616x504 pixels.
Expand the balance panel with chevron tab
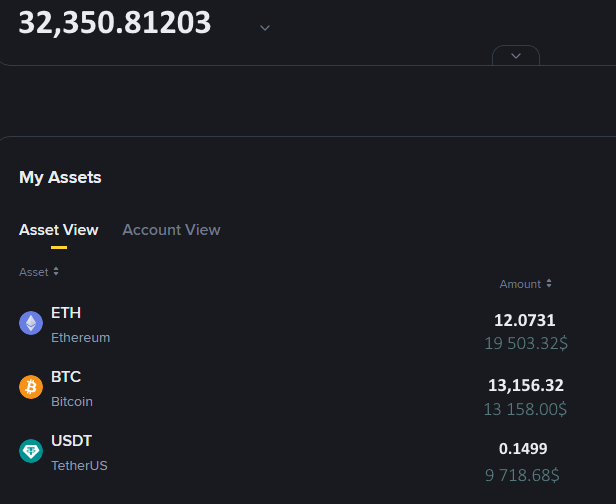coord(516,56)
